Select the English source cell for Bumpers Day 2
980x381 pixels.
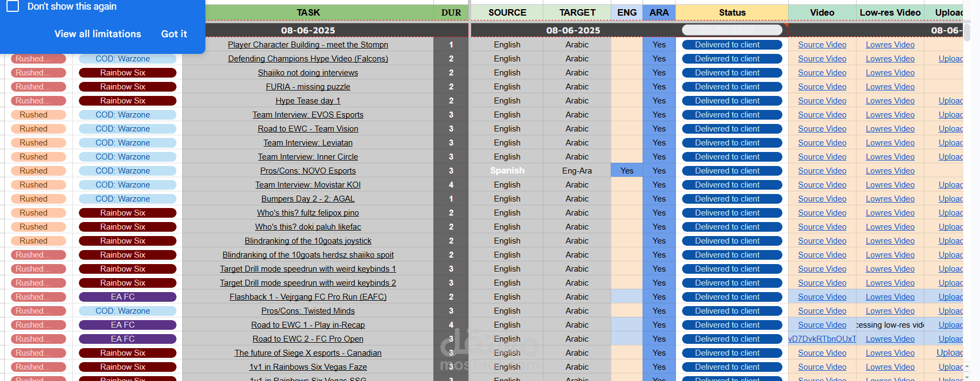tap(507, 199)
